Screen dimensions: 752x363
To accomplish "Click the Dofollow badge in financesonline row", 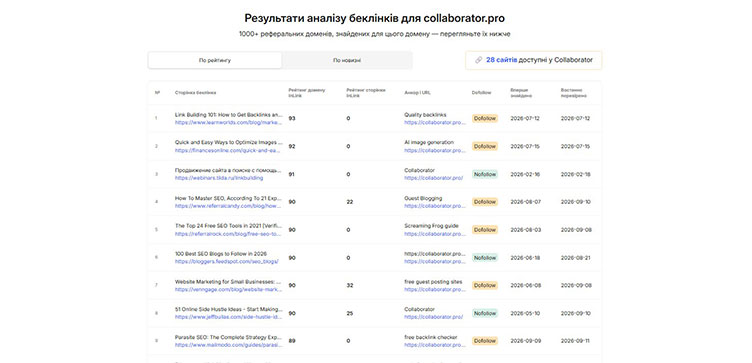I will click(485, 146).
